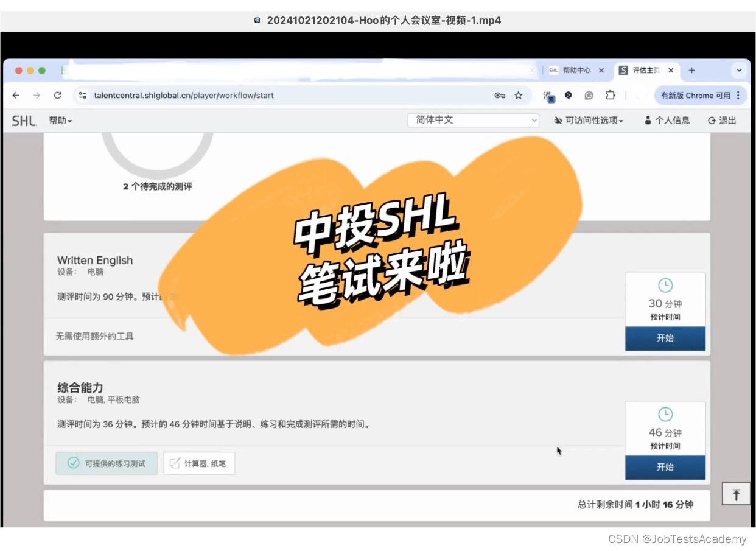Viewport: 756px width, 551px height.
Task: Start the 综合能力 assessment
Action: [x=665, y=468]
